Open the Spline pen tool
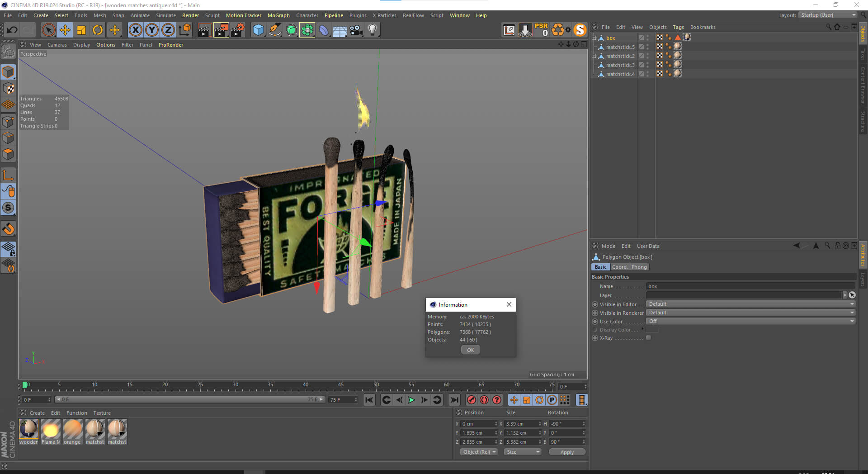 (274, 30)
